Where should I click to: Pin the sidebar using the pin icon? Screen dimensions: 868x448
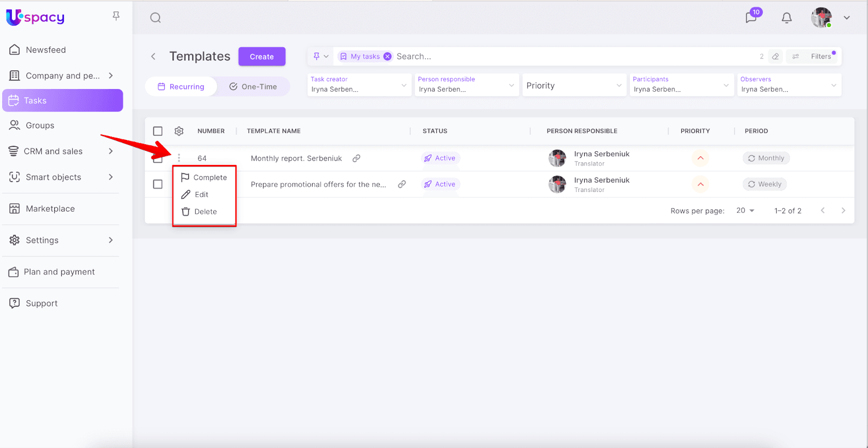tap(116, 16)
